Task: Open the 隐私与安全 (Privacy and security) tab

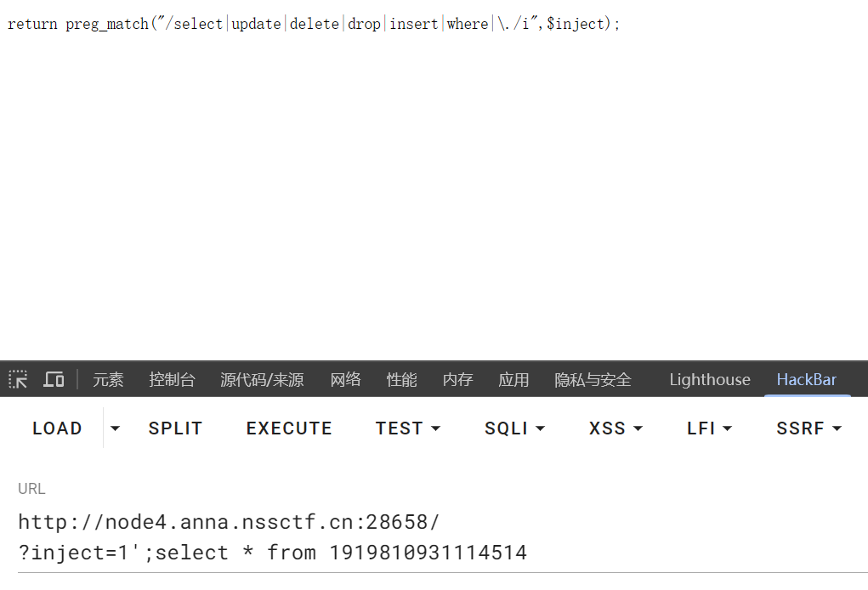Action: (x=593, y=380)
